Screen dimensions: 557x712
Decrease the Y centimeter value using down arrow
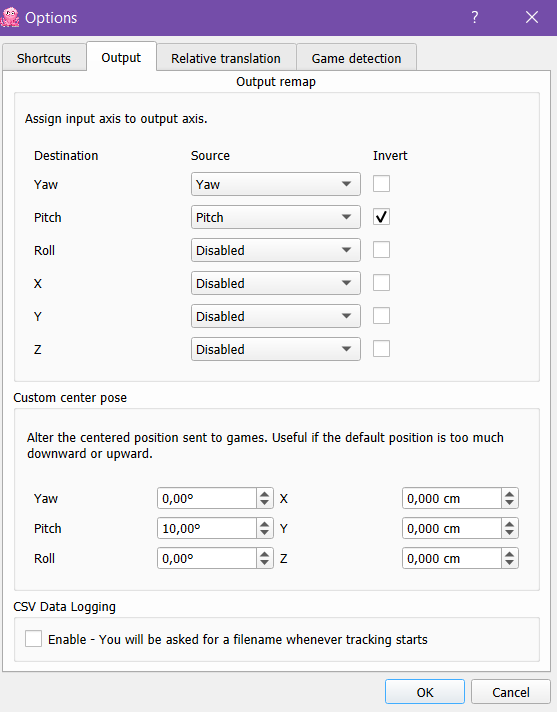click(x=510, y=533)
